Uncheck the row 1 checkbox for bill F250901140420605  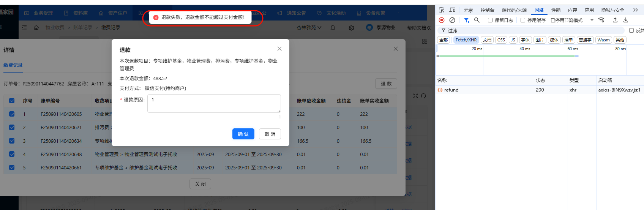pos(12,114)
